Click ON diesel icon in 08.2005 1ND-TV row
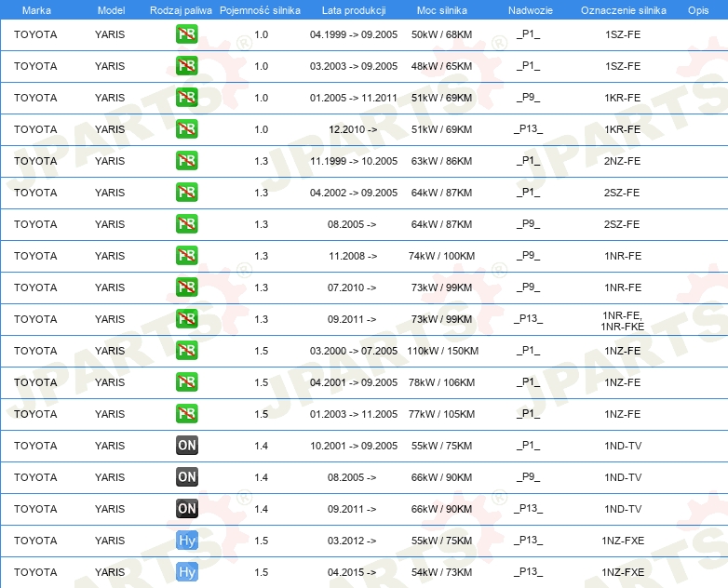 pos(186,476)
